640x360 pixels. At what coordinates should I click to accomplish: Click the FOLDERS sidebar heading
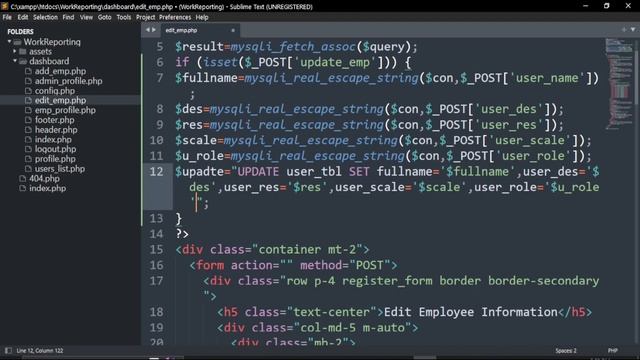[x=20, y=31]
